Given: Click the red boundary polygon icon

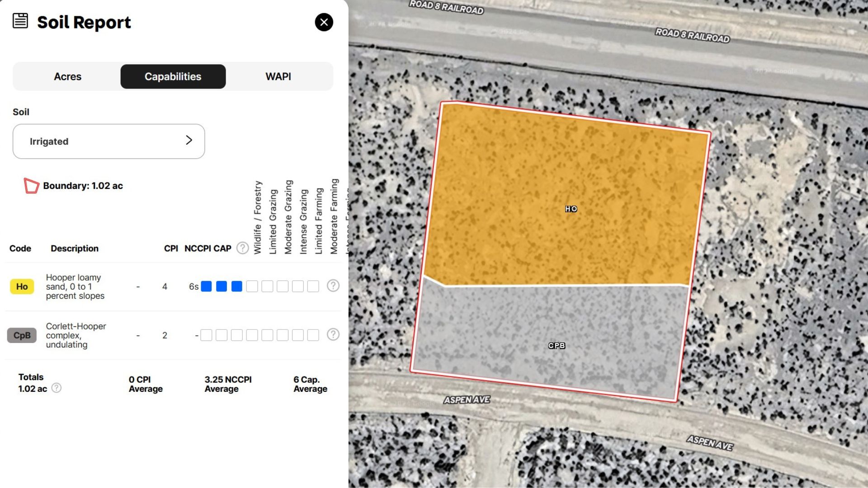Looking at the screenshot, I should coord(31,186).
